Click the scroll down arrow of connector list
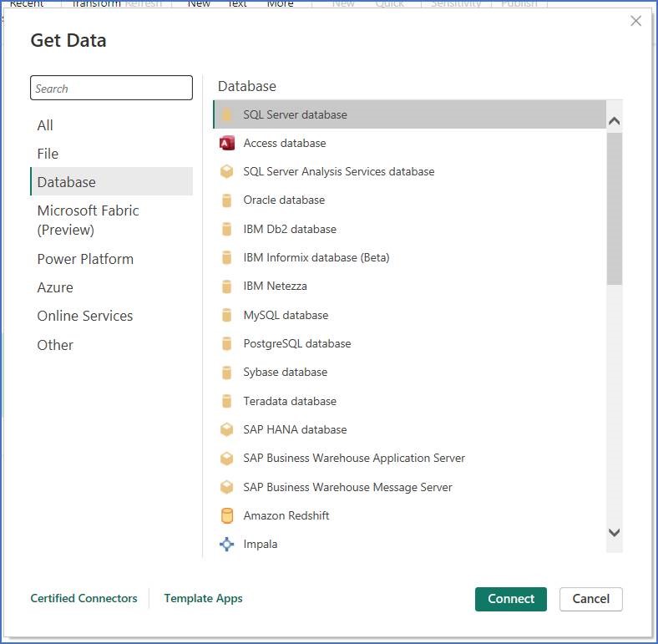This screenshot has height=644, width=658. (x=615, y=533)
